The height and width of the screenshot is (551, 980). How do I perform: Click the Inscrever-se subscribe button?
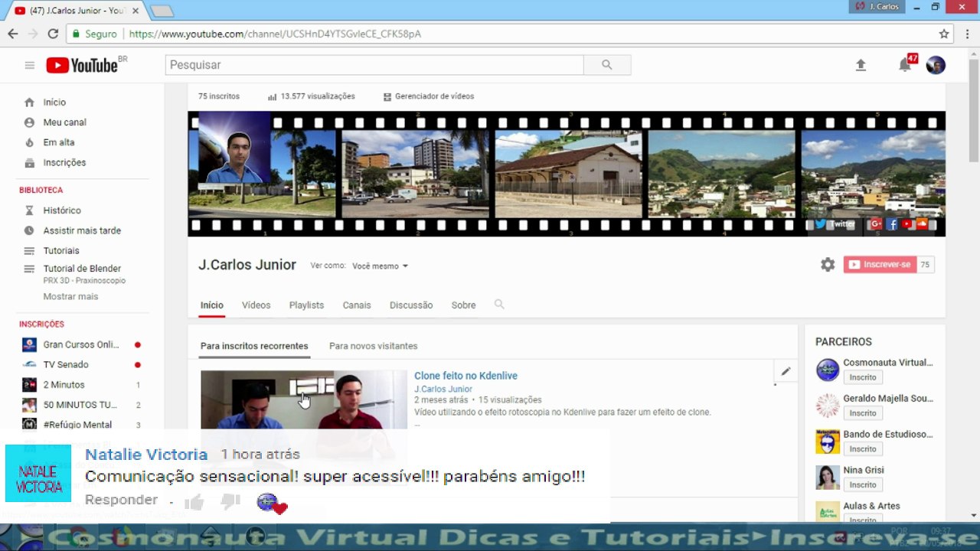click(880, 265)
